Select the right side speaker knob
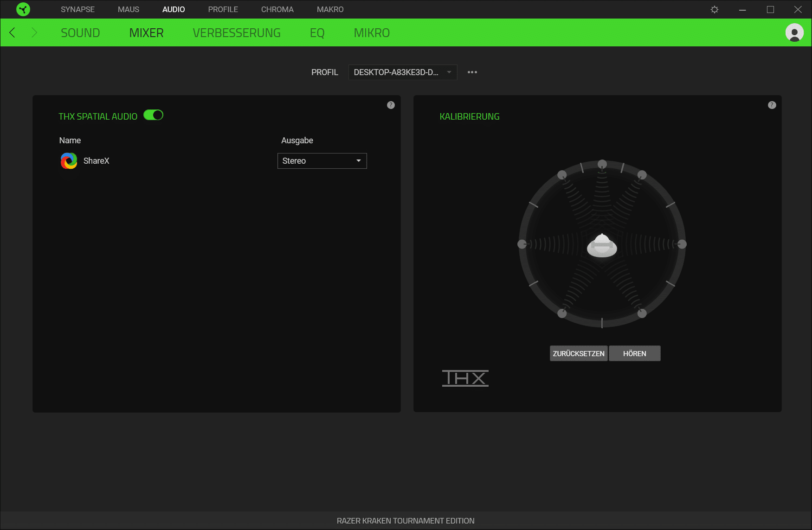This screenshot has height=530, width=812. [682, 244]
